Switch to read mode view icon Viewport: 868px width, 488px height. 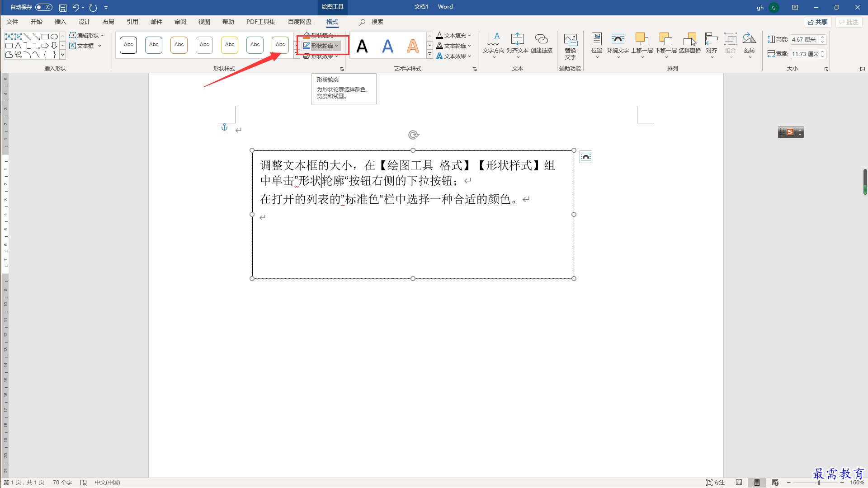[x=739, y=483]
